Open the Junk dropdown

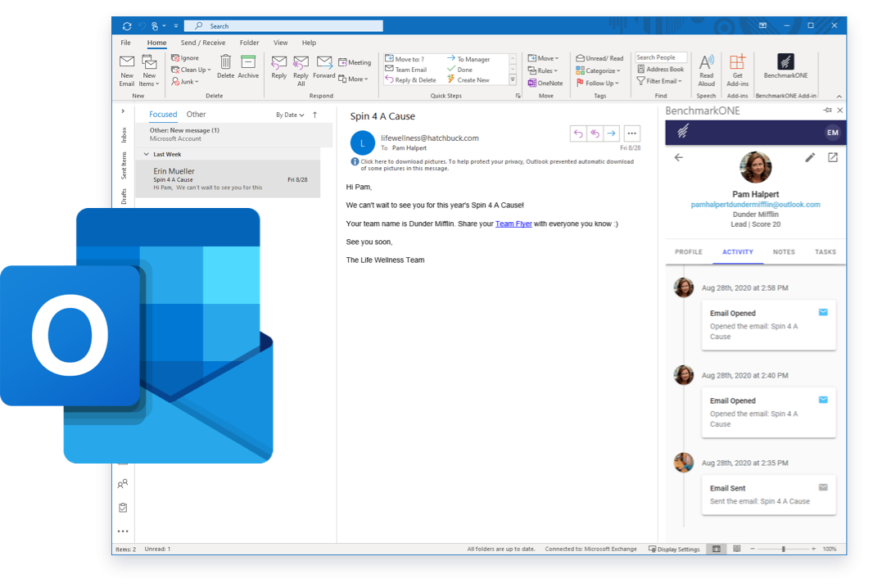pyautogui.click(x=185, y=81)
